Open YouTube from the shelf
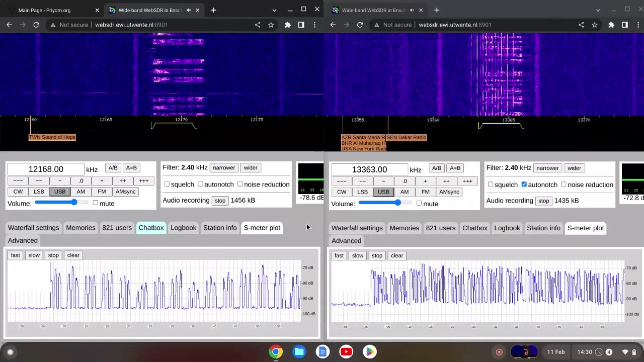 tap(346, 351)
